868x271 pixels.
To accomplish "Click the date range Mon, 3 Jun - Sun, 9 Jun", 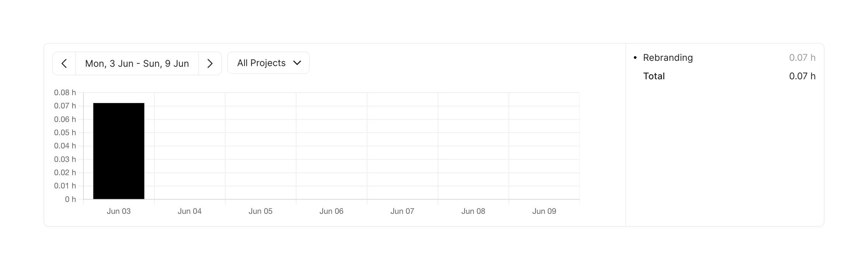I will (x=137, y=63).
